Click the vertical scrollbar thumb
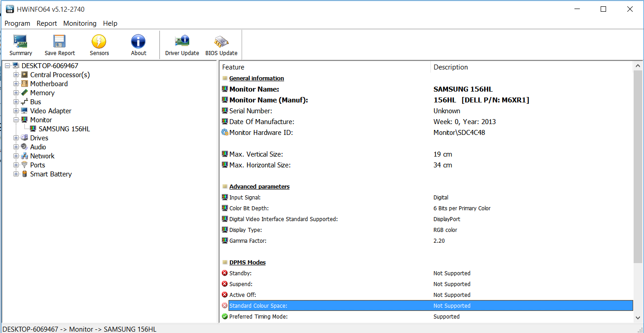644x333 pixels. click(638, 167)
